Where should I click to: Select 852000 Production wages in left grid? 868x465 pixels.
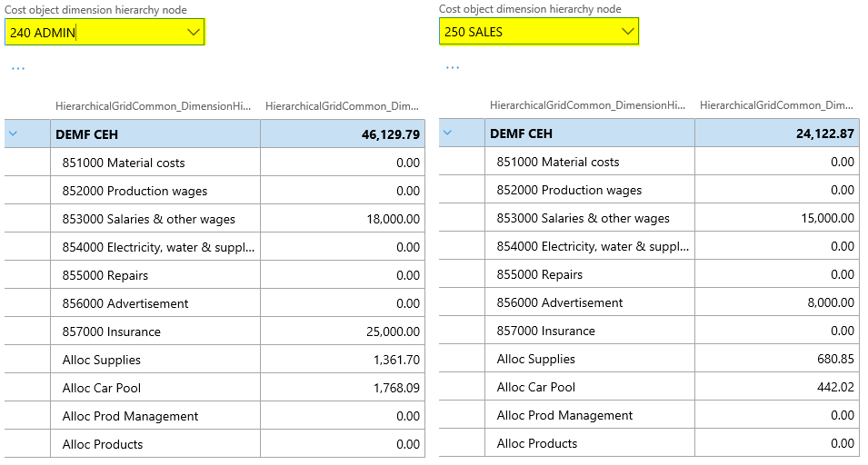(135, 191)
